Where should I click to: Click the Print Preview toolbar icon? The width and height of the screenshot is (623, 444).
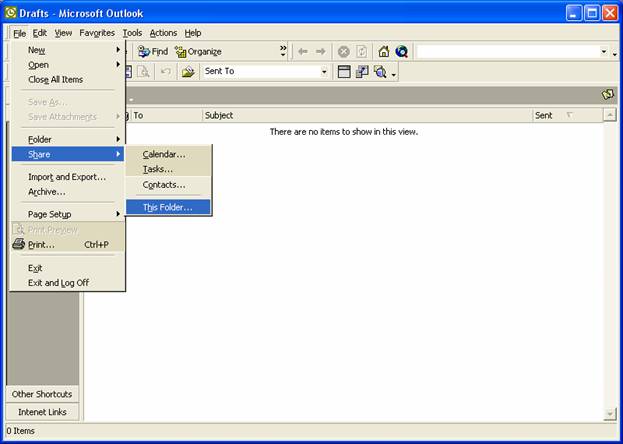click(143, 72)
